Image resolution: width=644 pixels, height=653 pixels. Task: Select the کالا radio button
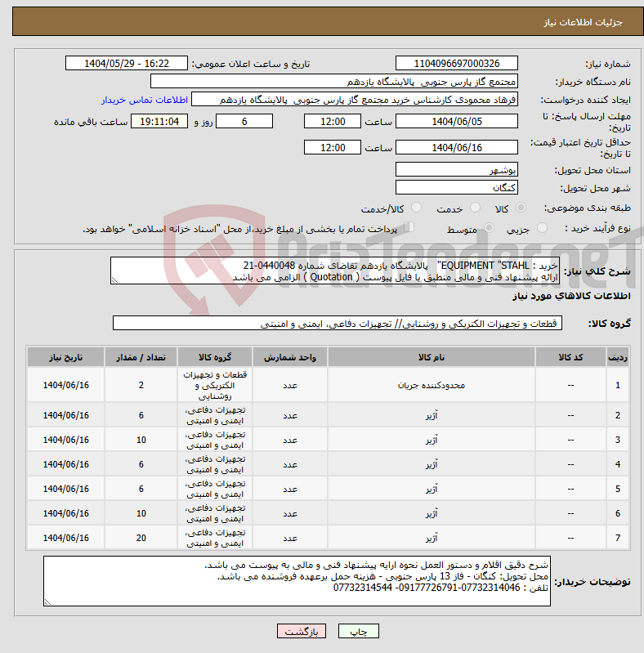(521, 208)
